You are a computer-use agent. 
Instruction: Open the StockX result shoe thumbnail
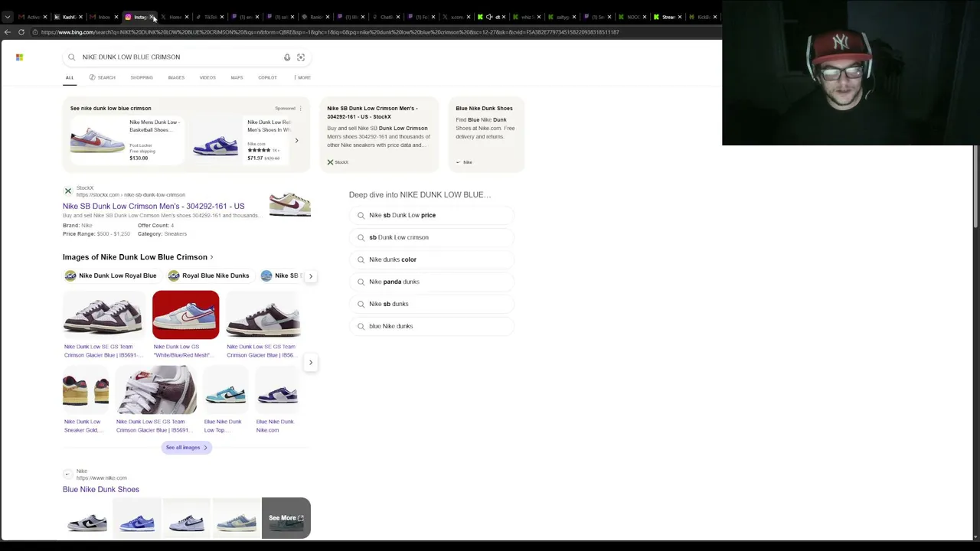tap(290, 204)
